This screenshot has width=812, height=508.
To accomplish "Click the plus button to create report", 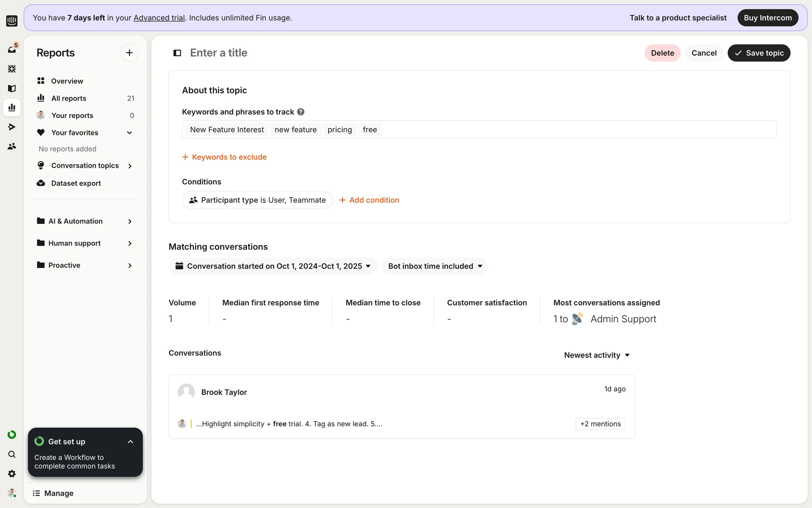I will (x=129, y=53).
